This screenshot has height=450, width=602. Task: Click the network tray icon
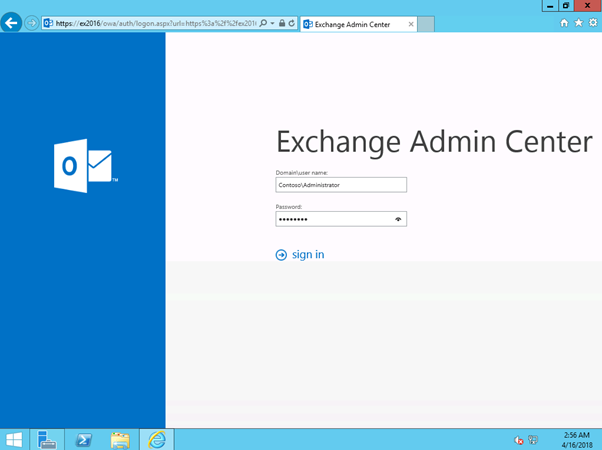[533, 440]
